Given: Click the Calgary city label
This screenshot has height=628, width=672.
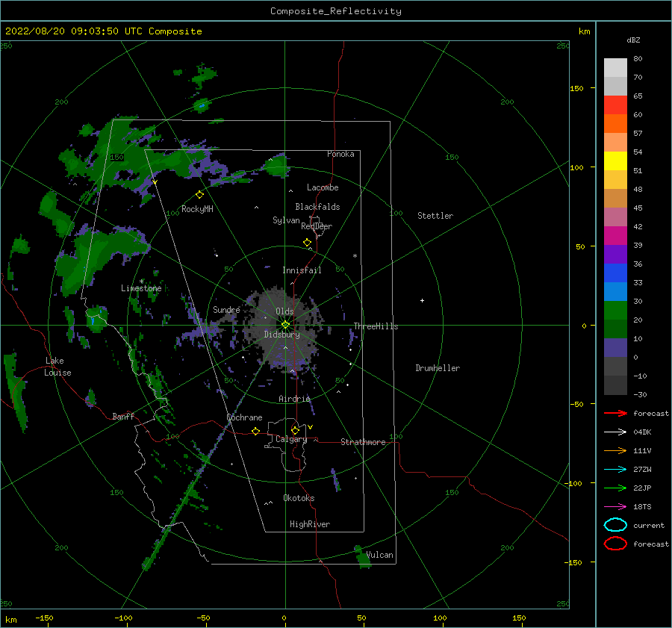Looking at the screenshot, I should point(291,439).
